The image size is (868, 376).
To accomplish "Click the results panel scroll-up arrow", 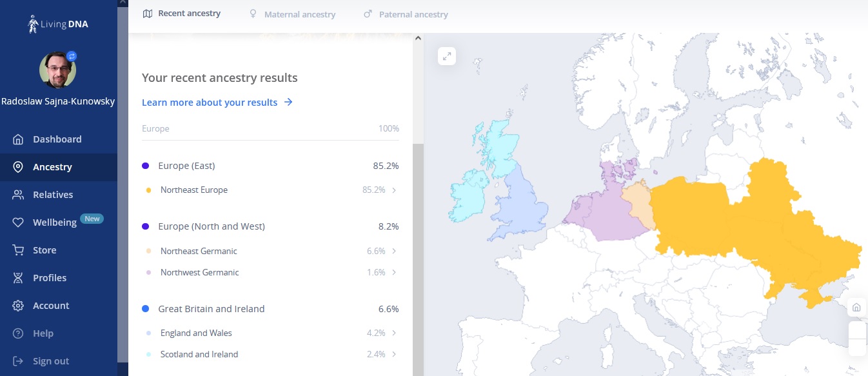I will 418,39.
